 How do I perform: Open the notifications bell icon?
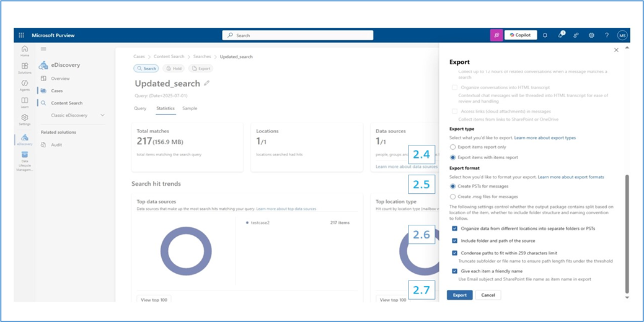(x=545, y=35)
